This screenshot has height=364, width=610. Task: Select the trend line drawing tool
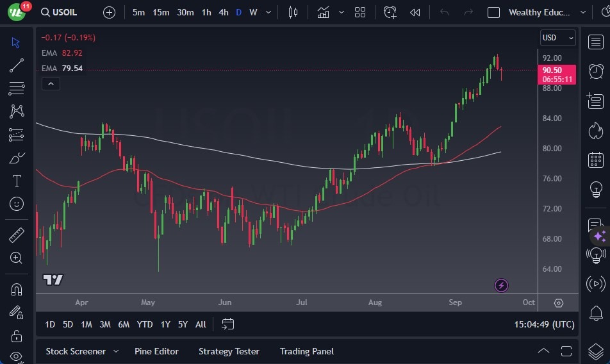click(17, 65)
